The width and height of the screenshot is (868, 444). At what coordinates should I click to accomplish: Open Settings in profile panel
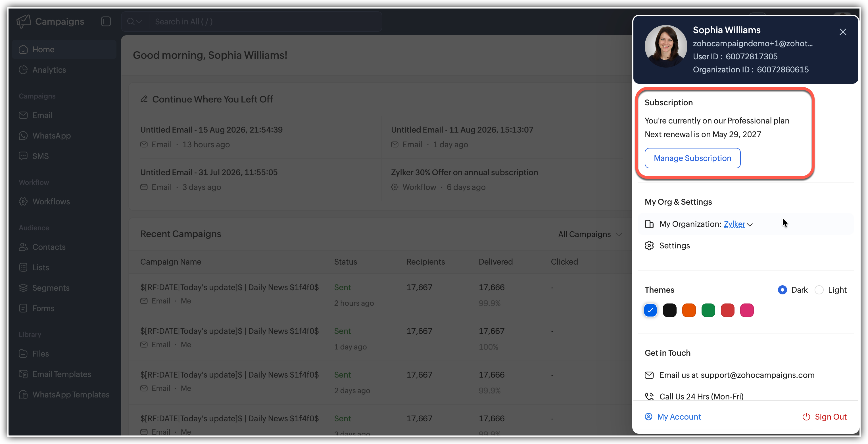[x=674, y=246]
